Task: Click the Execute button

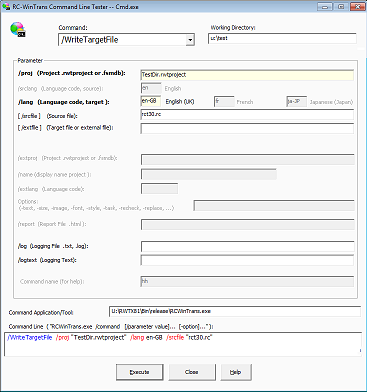Action: (140, 372)
